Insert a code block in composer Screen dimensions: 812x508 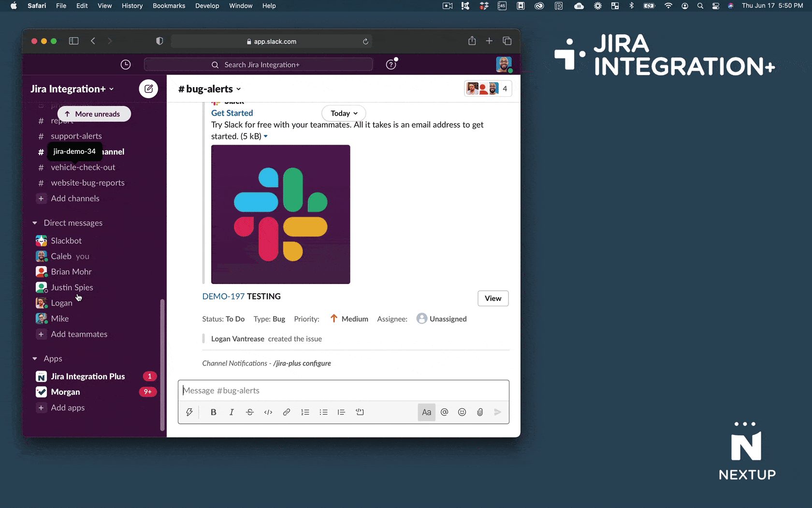(360, 412)
